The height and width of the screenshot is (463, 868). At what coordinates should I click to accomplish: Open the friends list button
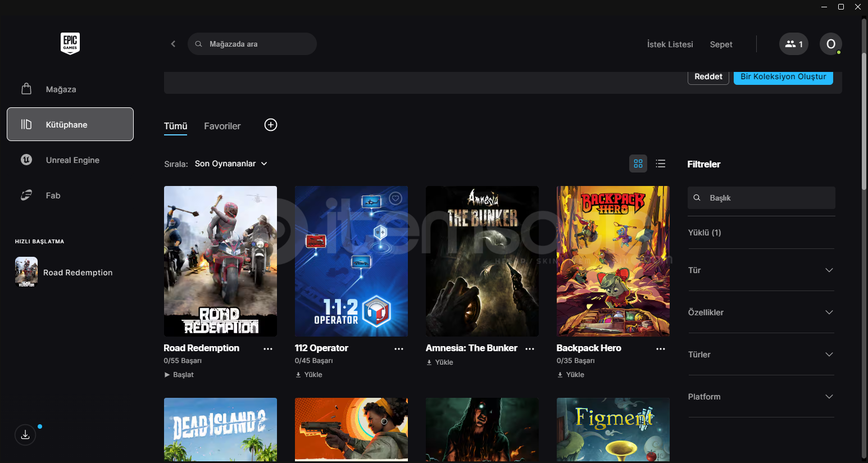point(794,44)
